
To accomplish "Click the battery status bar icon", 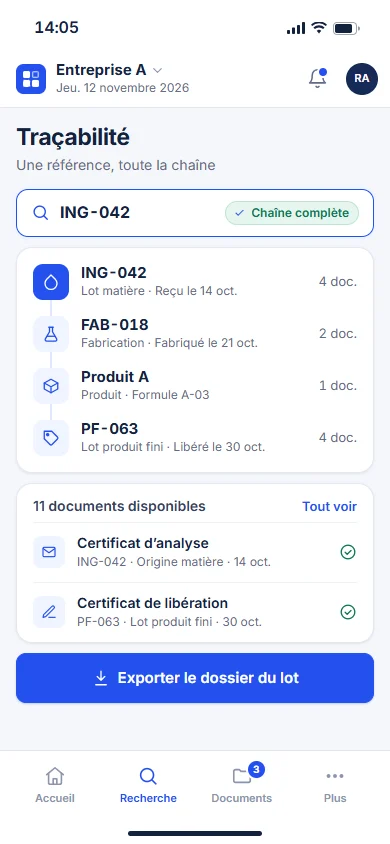I will 346,28.
